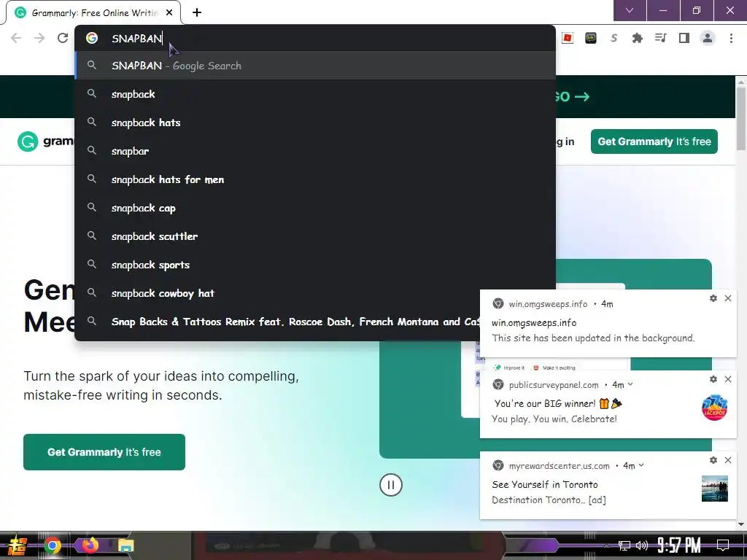Click the volume speaker tray icon
This screenshot has height=560, width=747.
[x=642, y=545]
